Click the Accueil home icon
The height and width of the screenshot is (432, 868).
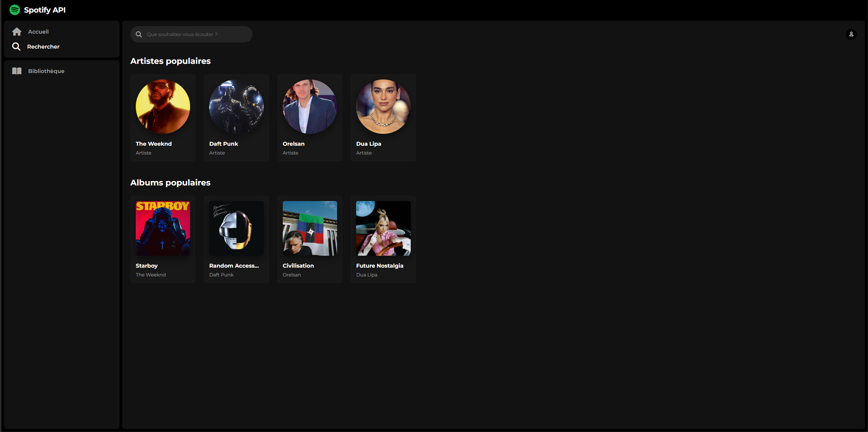pos(17,32)
